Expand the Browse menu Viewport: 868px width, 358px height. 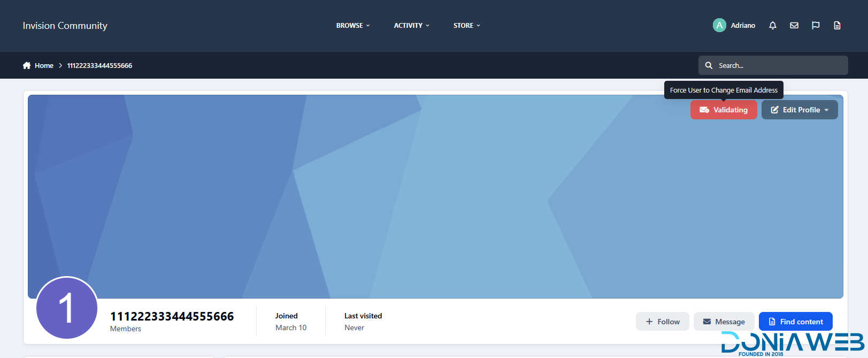coord(352,26)
